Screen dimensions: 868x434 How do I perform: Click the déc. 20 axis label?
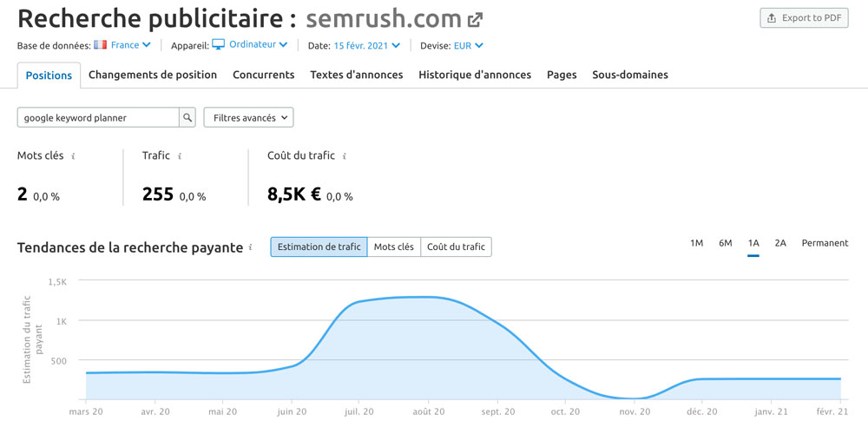[702, 411]
